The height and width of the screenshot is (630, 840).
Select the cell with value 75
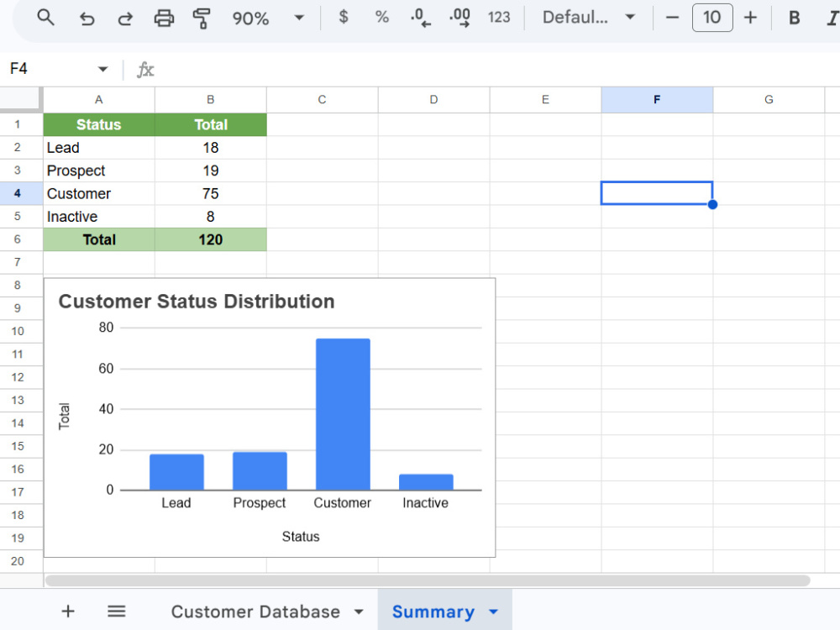pos(211,193)
